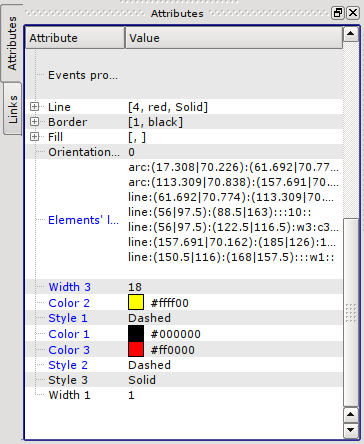The height and width of the screenshot is (444, 364).
Task: Select the Style 3 attribute label
Action: [68, 380]
